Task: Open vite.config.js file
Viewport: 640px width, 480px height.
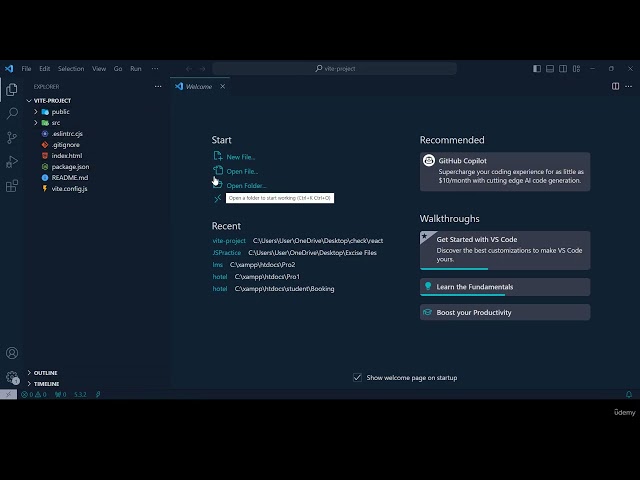Action: [69, 189]
